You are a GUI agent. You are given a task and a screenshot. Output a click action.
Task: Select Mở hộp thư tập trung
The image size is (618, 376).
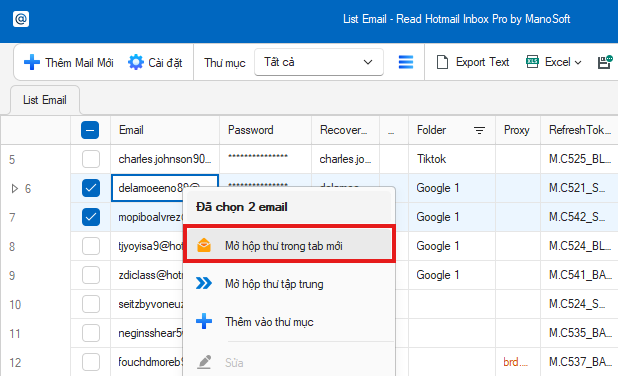289,283
